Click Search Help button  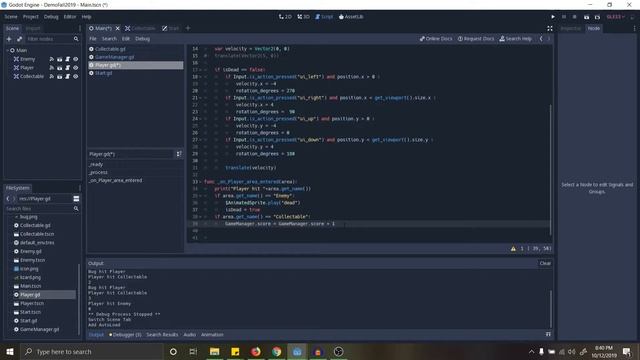516,39
